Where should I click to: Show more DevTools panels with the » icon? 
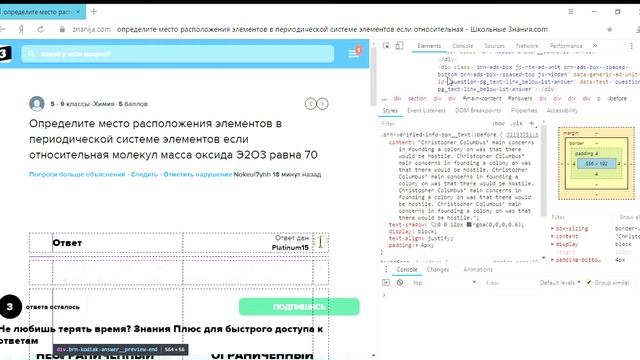pos(595,46)
